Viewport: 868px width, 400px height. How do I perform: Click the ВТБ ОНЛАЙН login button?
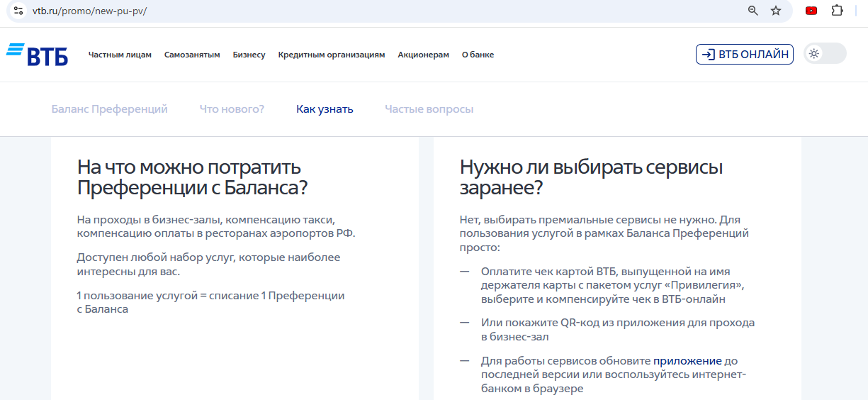coord(744,55)
